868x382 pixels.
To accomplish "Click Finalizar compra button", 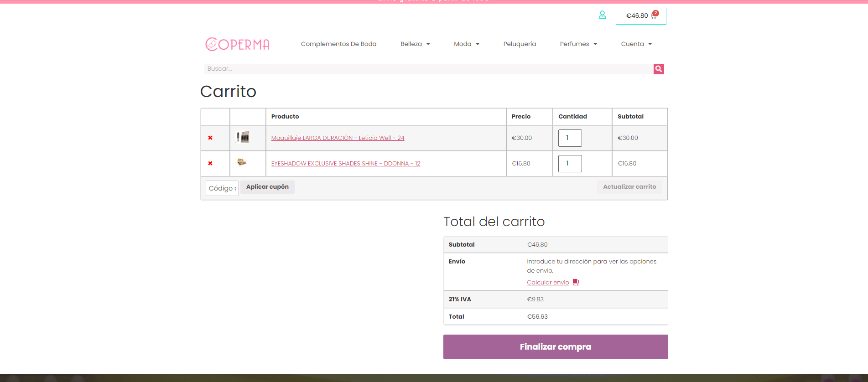I will [x=556, y=347].
